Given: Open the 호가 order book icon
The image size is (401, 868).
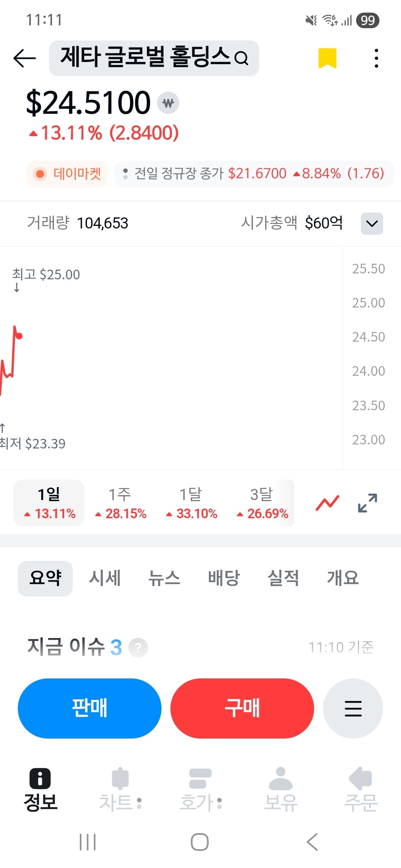Looking at the screenshot, I should pos(200,789).
